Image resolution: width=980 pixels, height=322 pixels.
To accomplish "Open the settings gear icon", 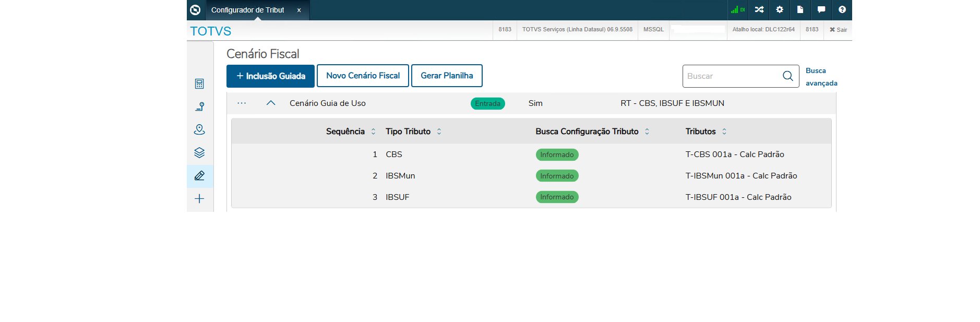I will (780, 9).
